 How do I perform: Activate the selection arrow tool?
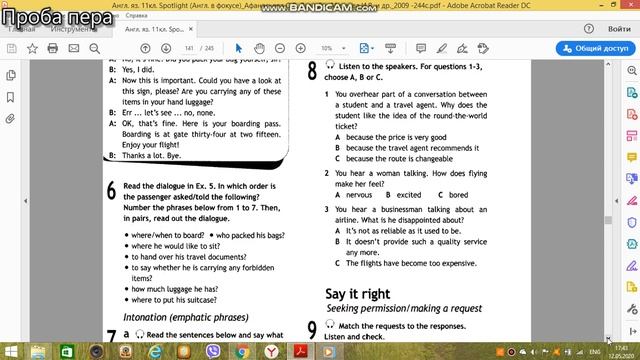click(x=239, y=49)
